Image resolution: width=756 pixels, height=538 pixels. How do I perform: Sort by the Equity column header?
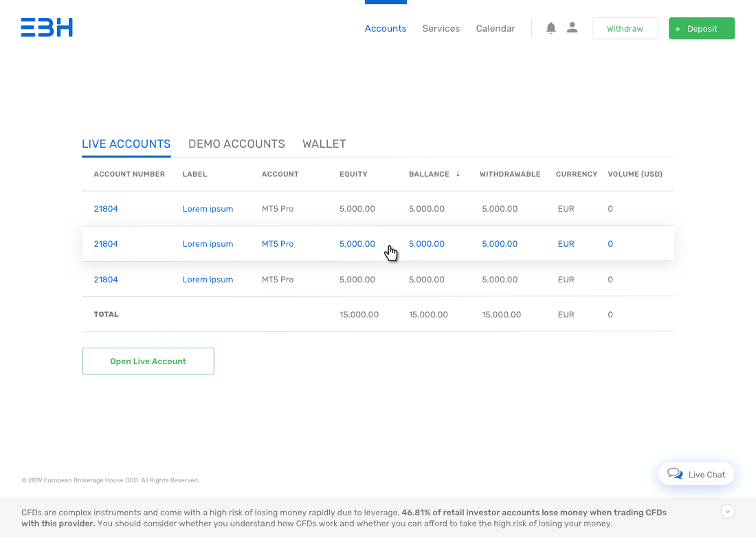(353, 174)
